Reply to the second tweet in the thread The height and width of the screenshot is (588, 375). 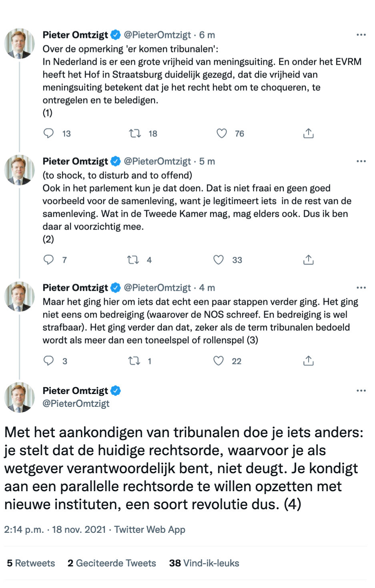point(48,260)
